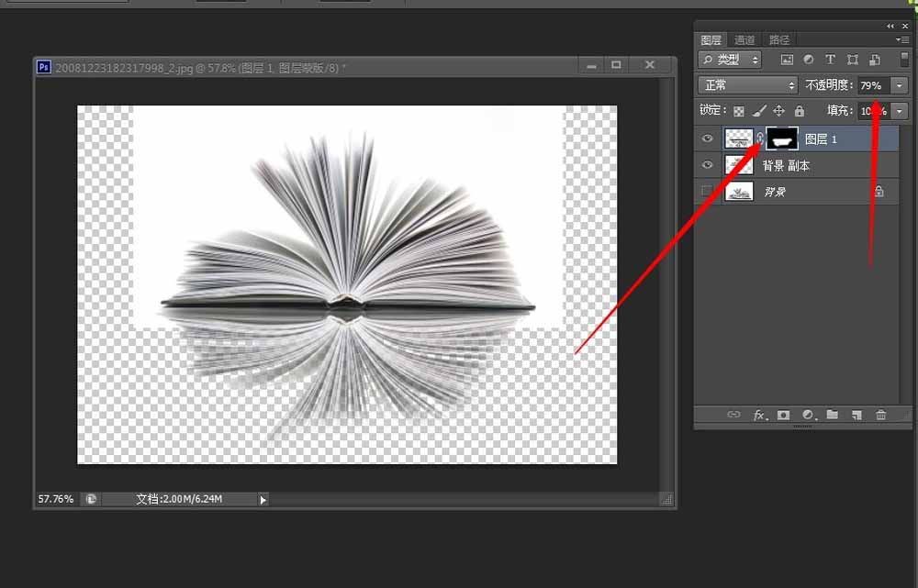The height and width of the screenshot is (588, 918).
Task: Switch to the 路径 paths tab
Action: pyautogui.click(x=778, y=39)
